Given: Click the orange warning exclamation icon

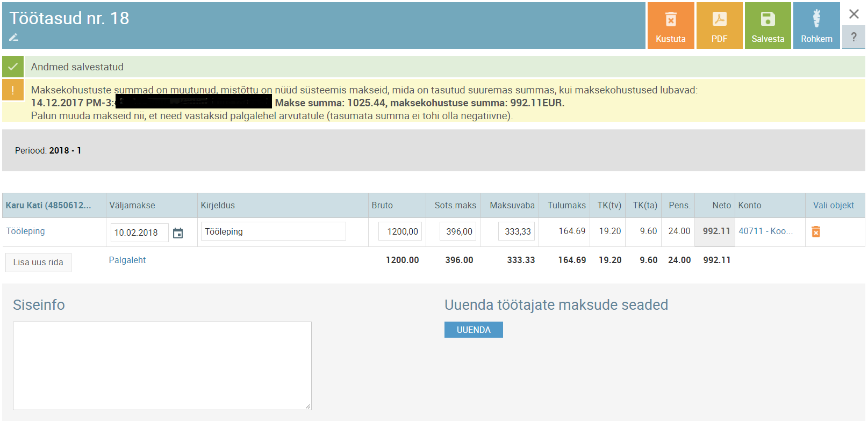Looking at the screenshot, I should pos(13,90).
